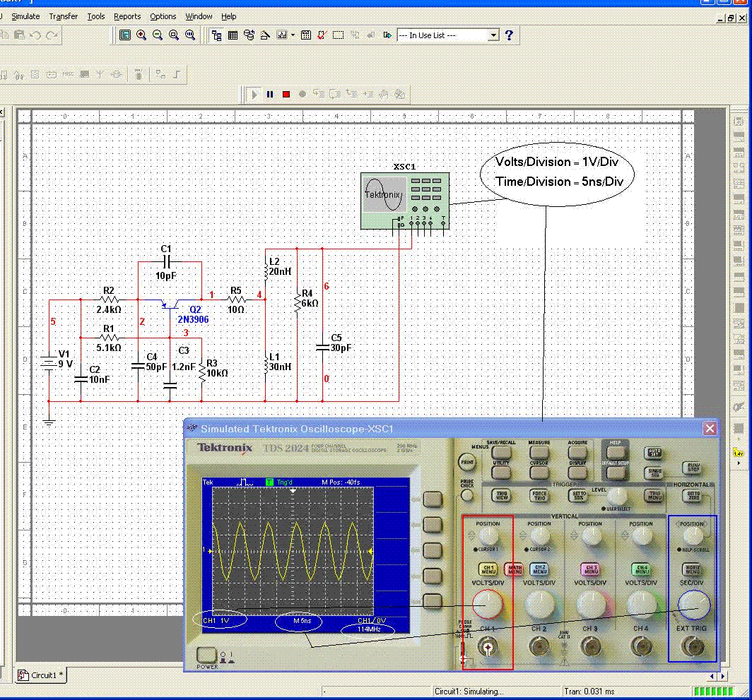Viewport: 752px width, 700px height.
Task: Click the CH1 BNC input connector
Action: coord(488,647)
